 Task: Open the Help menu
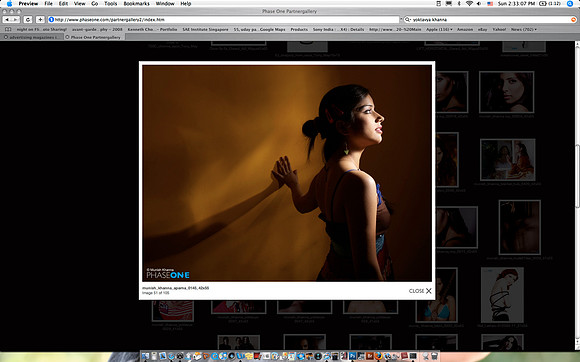186,4
